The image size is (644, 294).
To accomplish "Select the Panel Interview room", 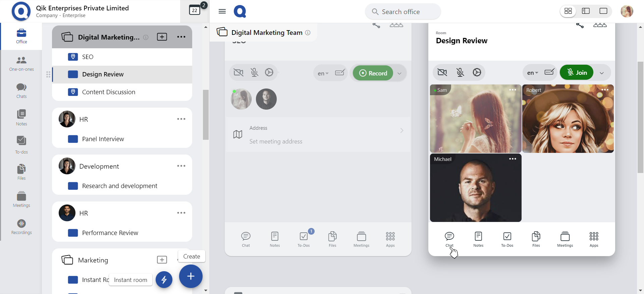I will tap(122, 139).
